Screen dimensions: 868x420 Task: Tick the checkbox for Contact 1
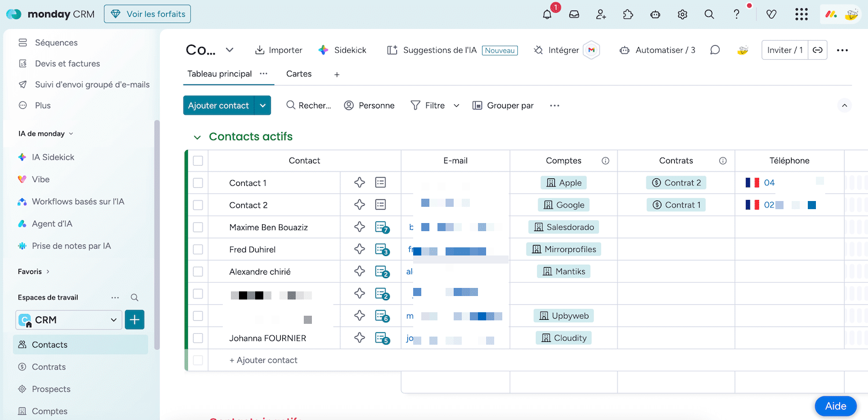click(198, 183)
